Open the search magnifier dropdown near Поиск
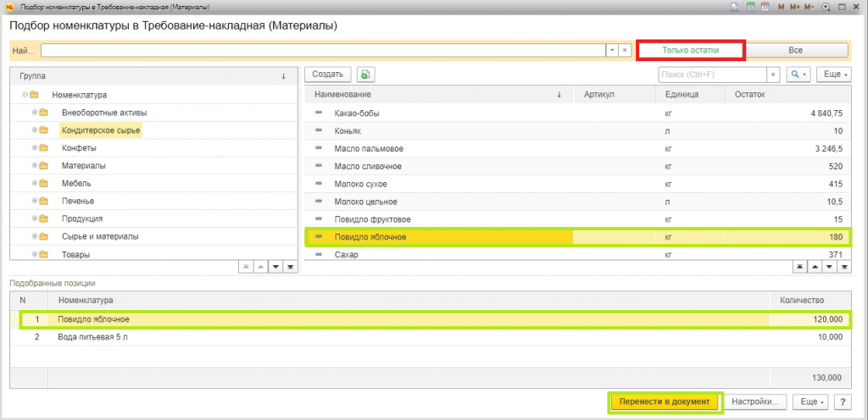868x420 pixels. (798, 74)
